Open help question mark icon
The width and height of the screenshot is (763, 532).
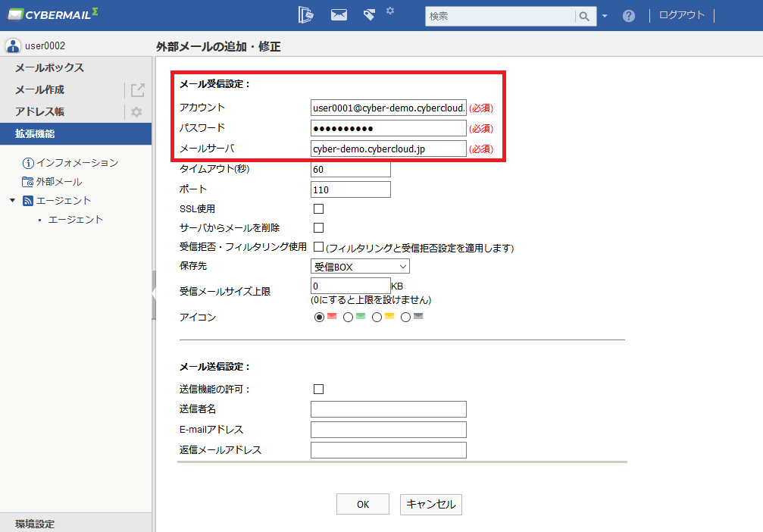[629, 16]
